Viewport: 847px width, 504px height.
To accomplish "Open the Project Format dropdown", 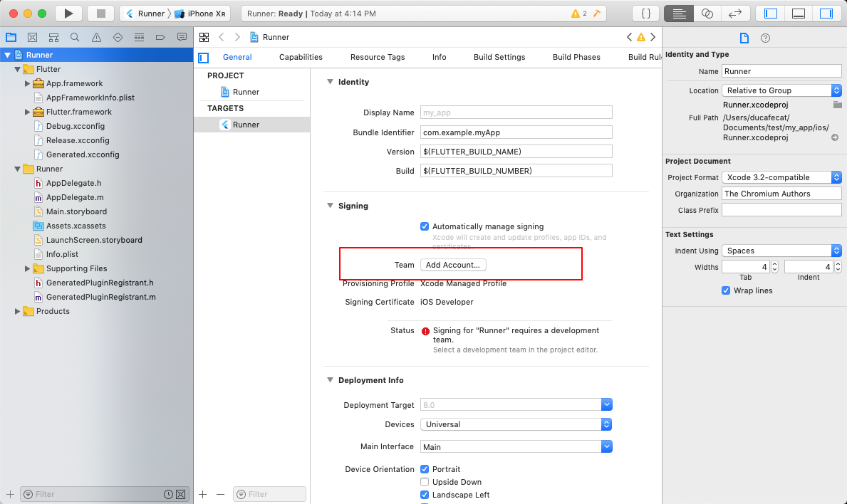I will pyautogui.click(x=781, y=177).
